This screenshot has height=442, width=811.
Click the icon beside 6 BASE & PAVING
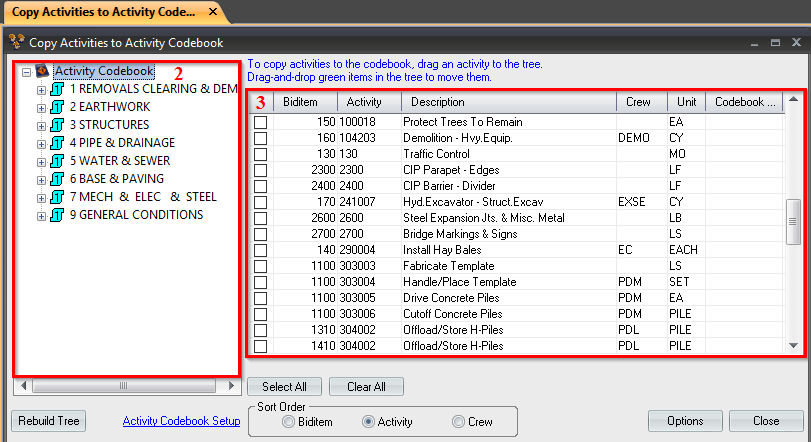coord(58,179)
